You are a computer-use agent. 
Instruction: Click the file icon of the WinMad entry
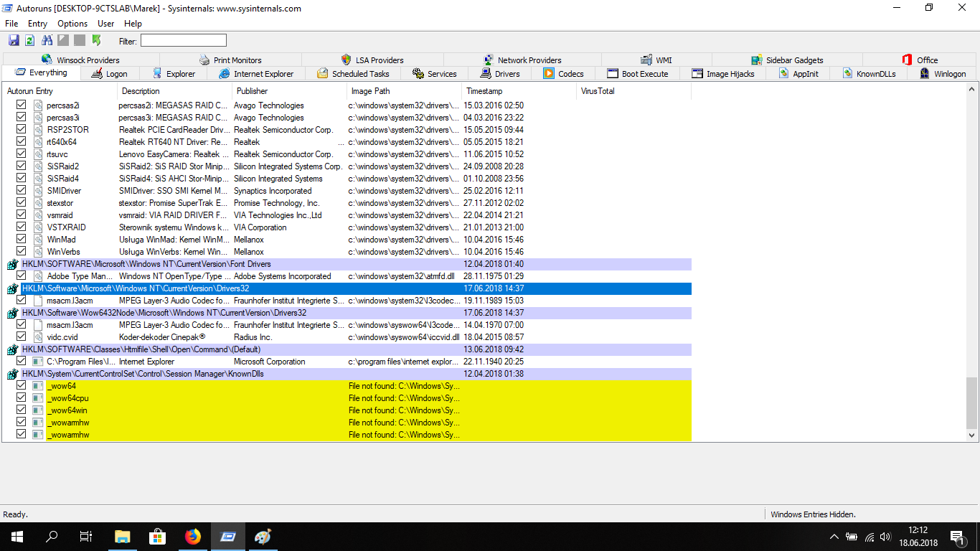click(x=38, y=240)
